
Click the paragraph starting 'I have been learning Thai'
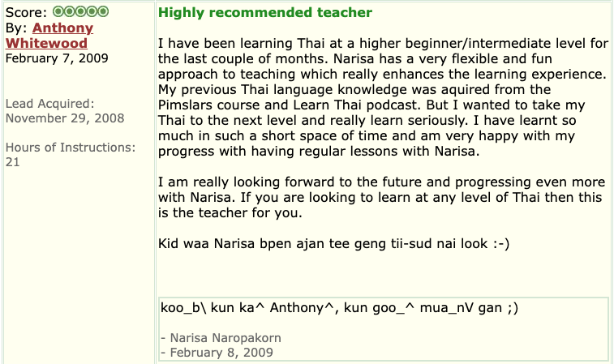pyautogui.click(x=383, y=97)
